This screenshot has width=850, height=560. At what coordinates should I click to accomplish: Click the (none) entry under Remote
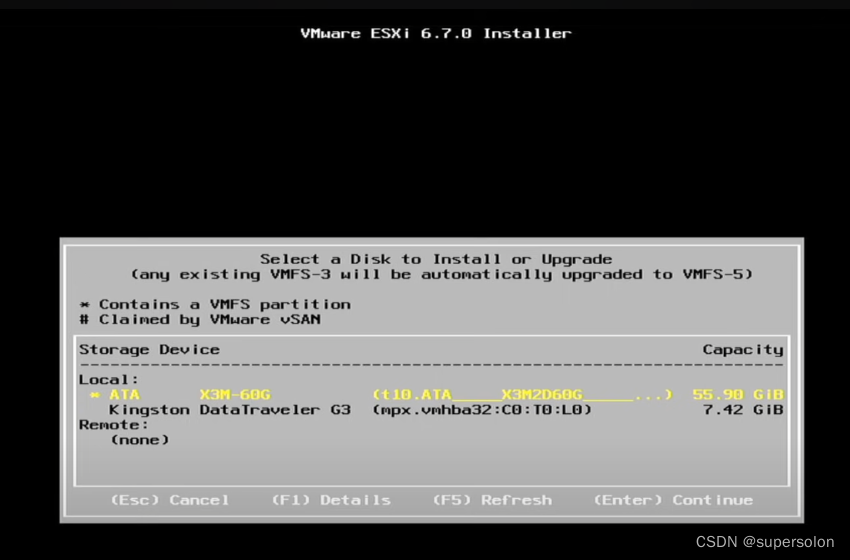click(140, 440)
